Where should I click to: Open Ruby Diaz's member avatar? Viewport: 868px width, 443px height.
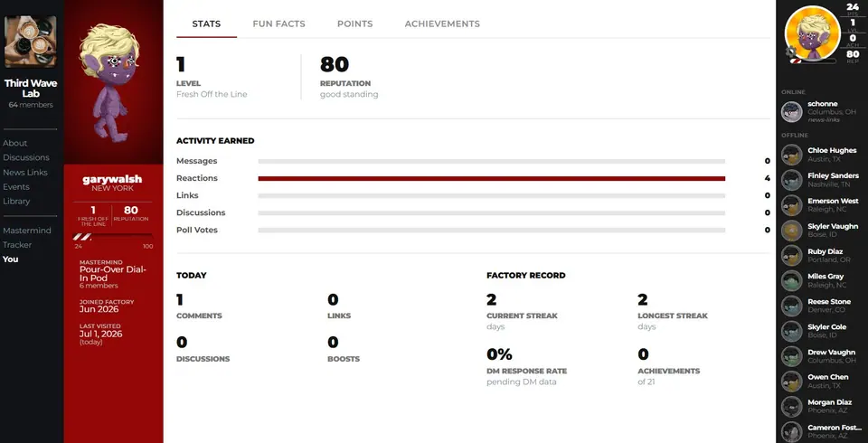(792, 256)
